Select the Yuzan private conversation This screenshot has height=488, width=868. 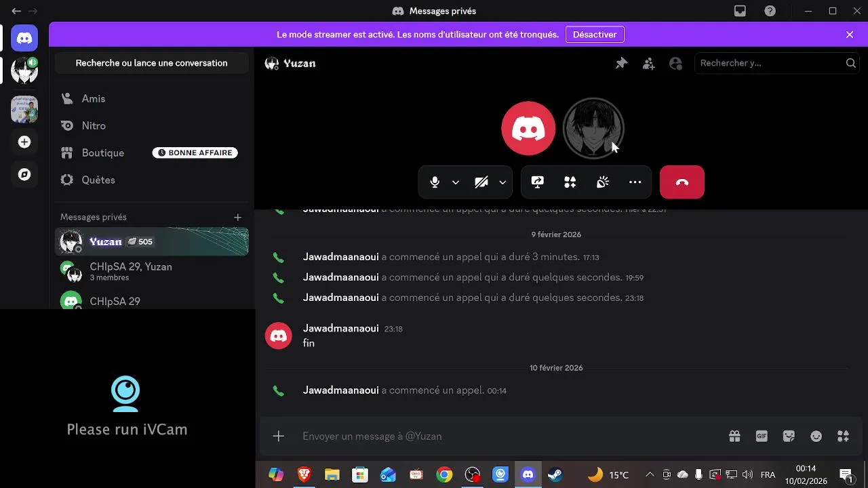click(x=151, y=241)
